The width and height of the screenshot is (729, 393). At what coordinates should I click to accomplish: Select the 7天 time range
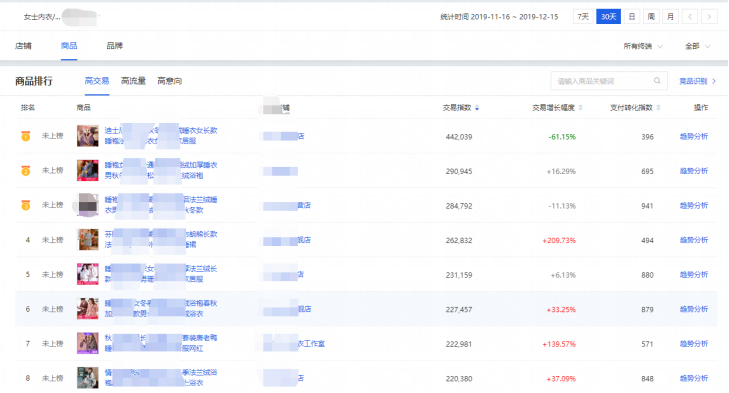(583, 17)
